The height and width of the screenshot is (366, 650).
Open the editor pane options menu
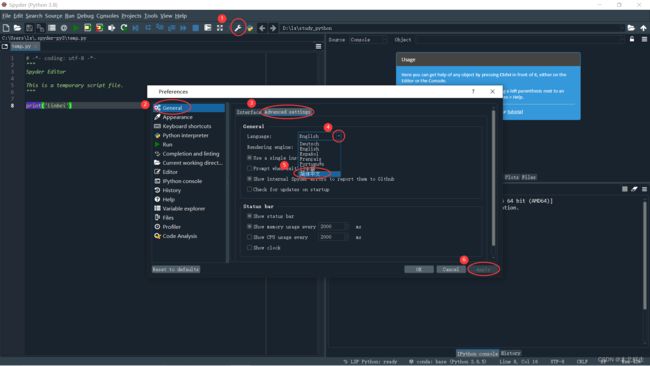click(x=318, y=46)
